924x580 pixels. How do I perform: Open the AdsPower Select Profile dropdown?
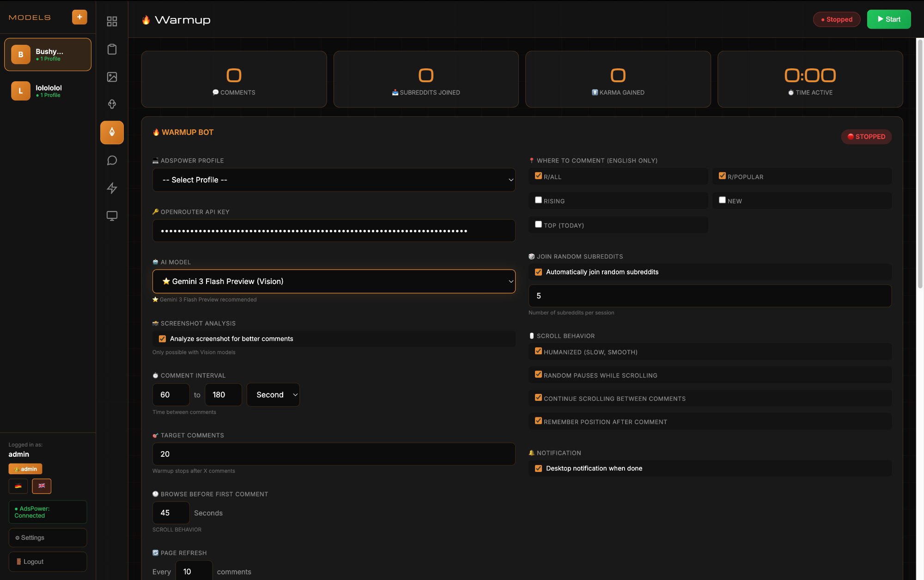pos(334,180)
